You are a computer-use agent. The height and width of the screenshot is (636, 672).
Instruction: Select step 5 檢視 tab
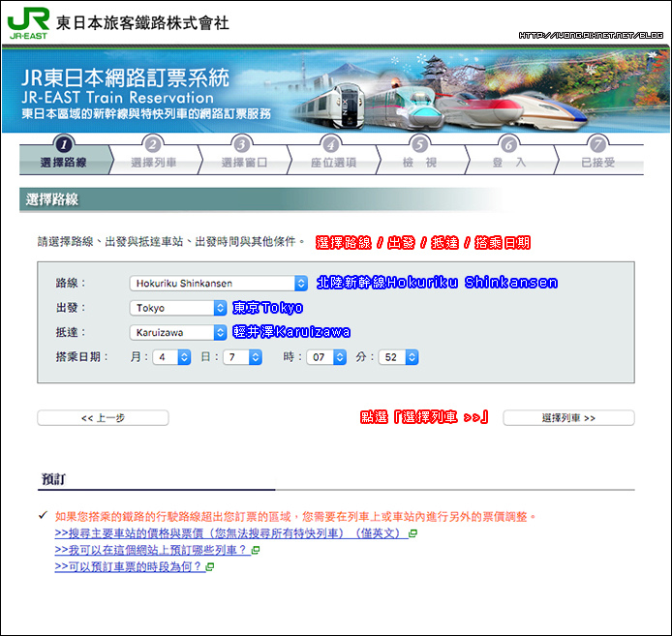pyautogui.click(x=420, y=155)
